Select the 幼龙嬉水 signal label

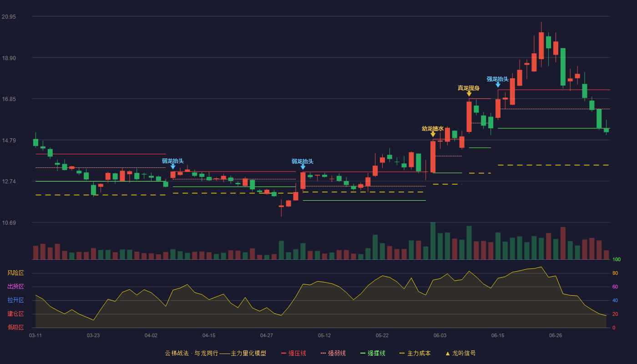coord(433,128)
